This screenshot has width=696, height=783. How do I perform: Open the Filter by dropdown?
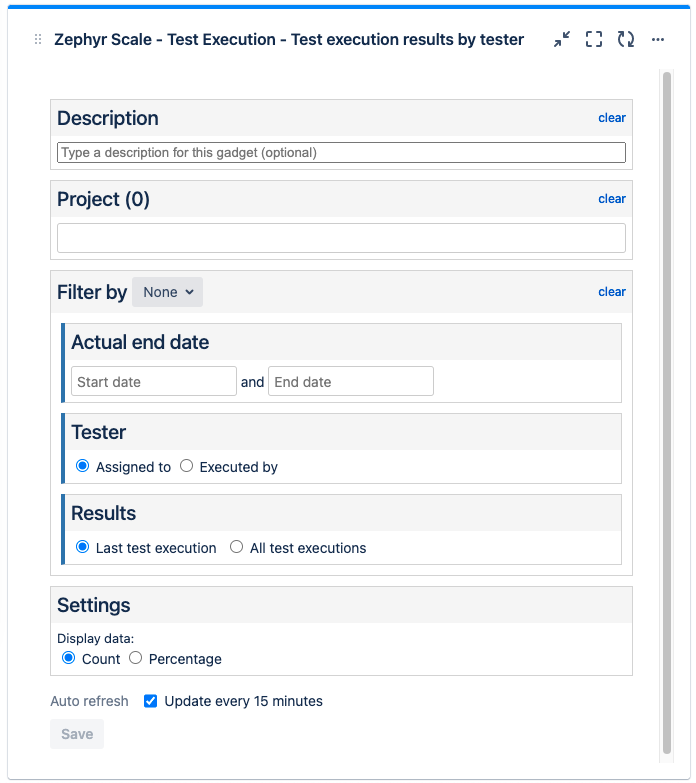pyautogui.click(x=167, y=292)
